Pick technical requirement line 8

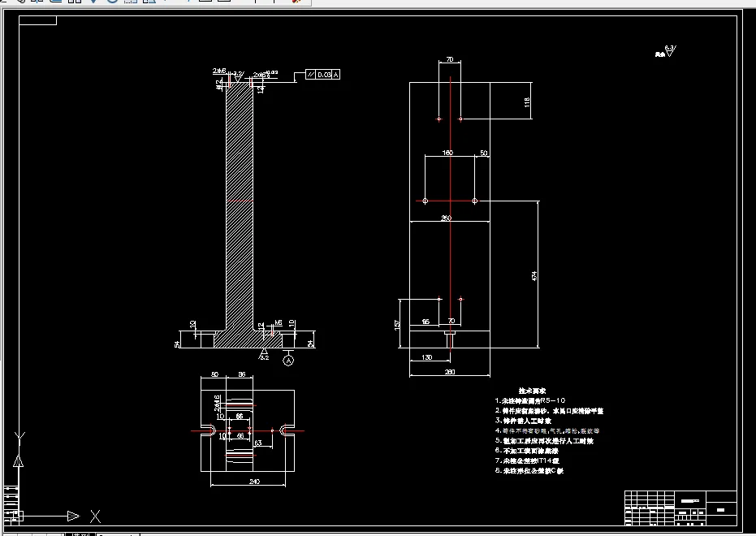coord(529,471)
